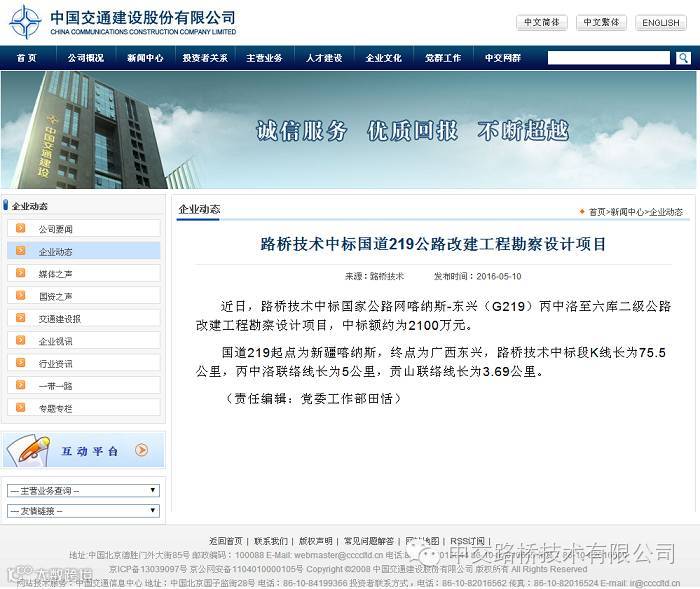Click 新闻中心 in the breadcrumb trail
The width and height of the screenshot is (700, 589).
pyautogui.click(x=627, y=212)
